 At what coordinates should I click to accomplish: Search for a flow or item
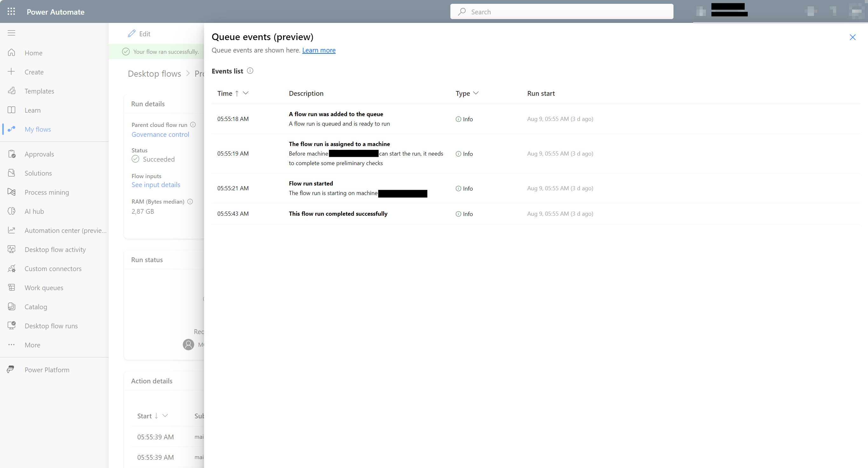[x=562, y=11]
